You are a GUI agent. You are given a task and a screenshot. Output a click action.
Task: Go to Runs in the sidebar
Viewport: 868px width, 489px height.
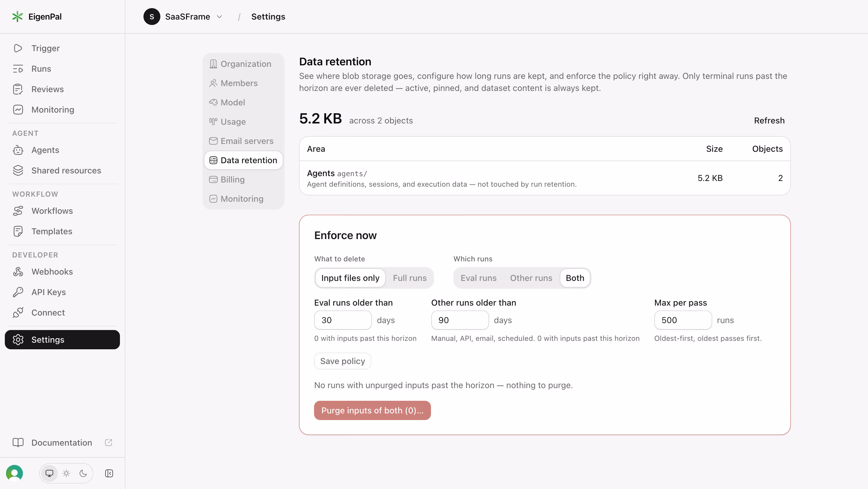[62, 69]
